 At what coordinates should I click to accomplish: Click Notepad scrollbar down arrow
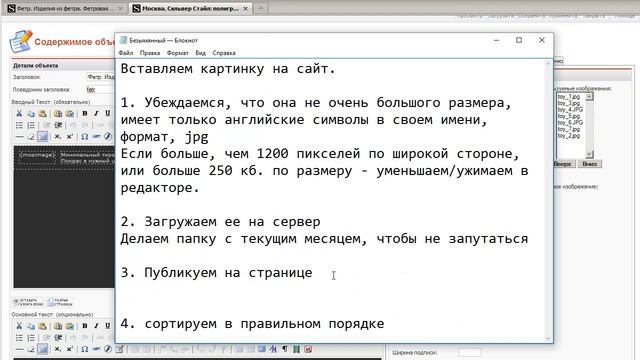pos(549,339)
